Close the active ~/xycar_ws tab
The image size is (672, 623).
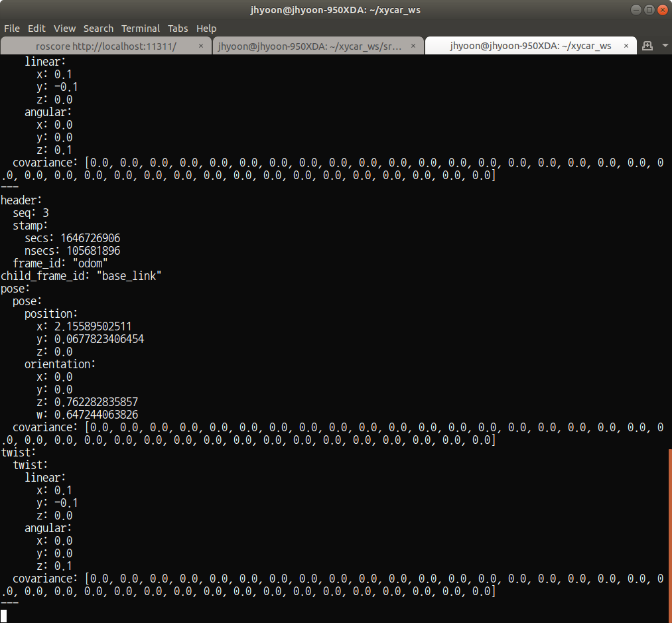click(x=626, y=46)
